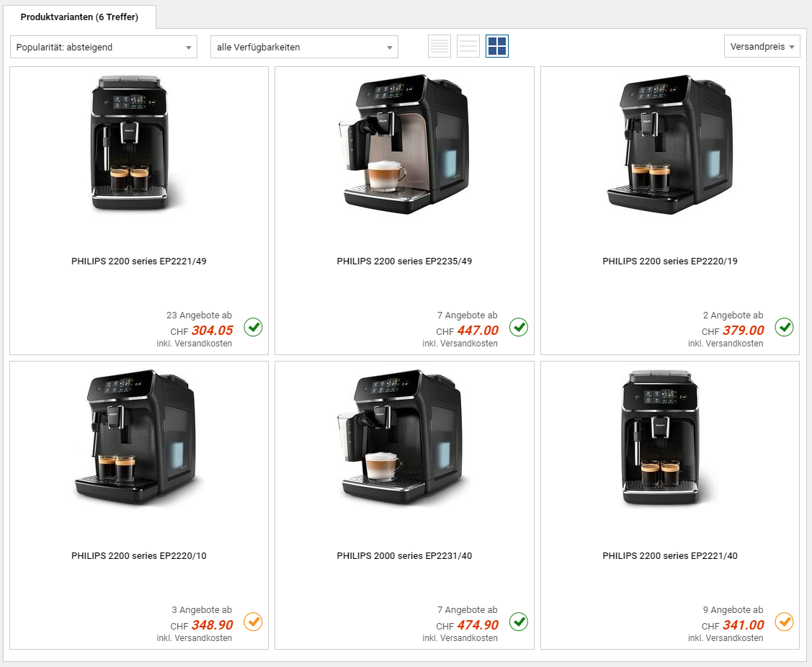The height and width of the screenshot is (667, 812).
Task: Click orange availability checkmark for EP2220/10
Action: (253, 622)
